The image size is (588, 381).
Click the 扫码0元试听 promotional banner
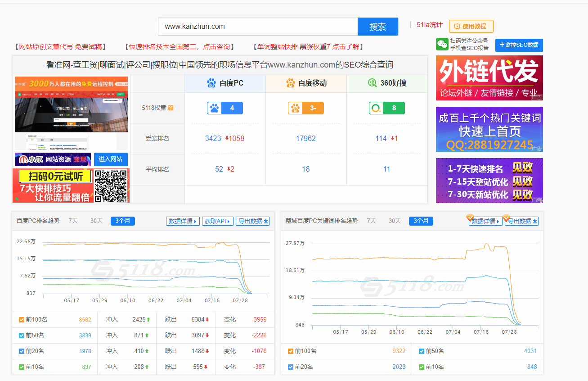(x=71, y=186)
